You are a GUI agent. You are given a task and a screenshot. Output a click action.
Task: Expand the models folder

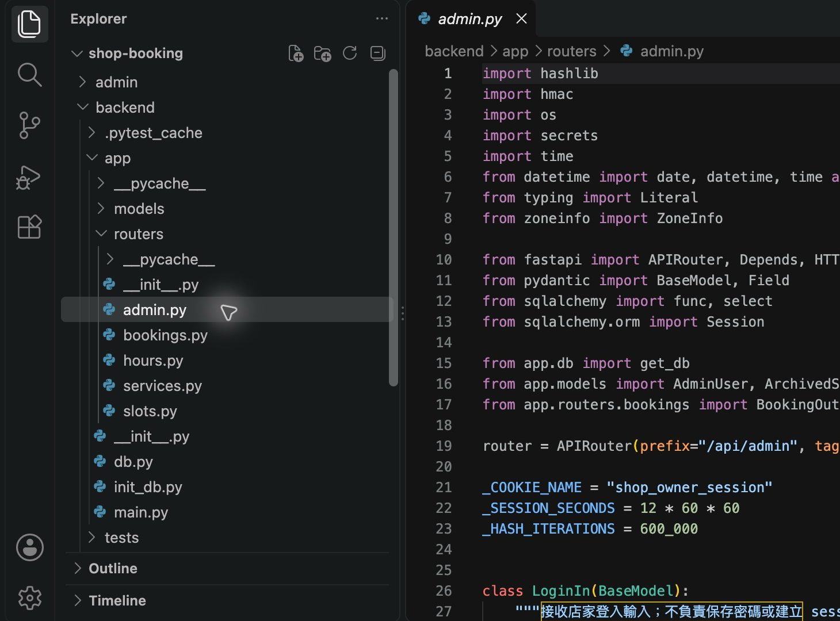[x=101, y=209]
